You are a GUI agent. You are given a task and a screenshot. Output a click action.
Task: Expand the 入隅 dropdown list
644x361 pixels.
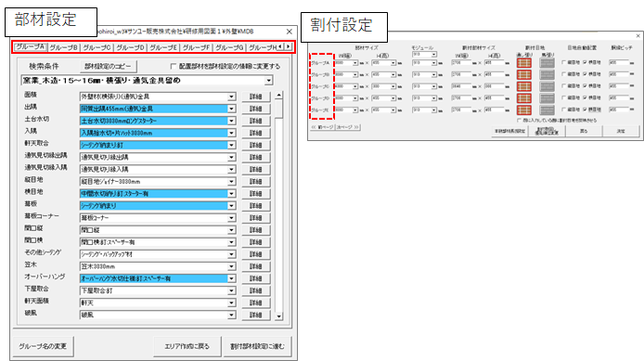232,133
